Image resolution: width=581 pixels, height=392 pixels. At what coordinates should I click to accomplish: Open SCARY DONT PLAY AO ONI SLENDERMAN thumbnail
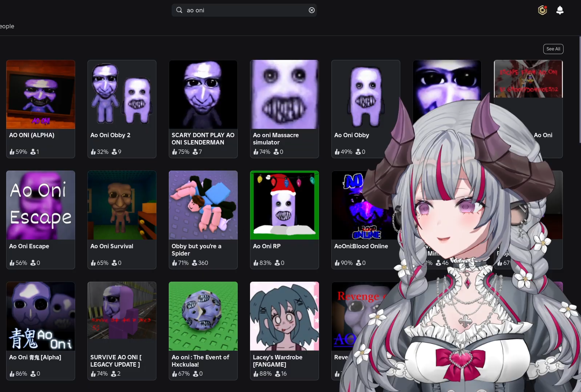pos(203,94)
